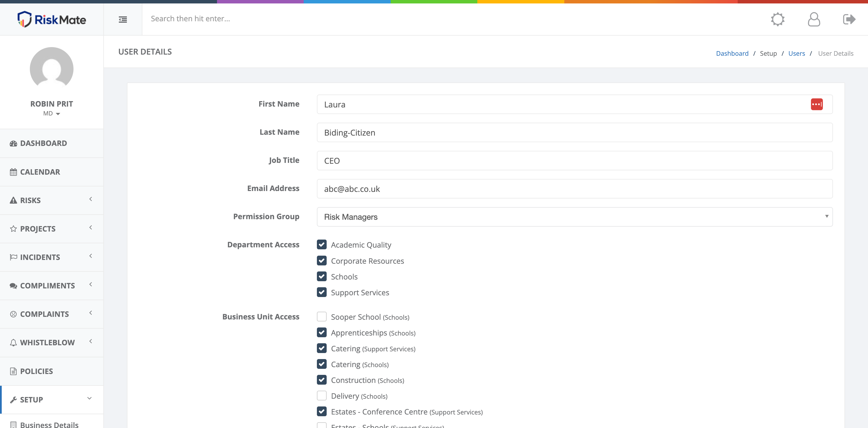This screenshot has height=428, width=868.
Task: Click the Whistleblow bell icon
Action: click(13, 343)
